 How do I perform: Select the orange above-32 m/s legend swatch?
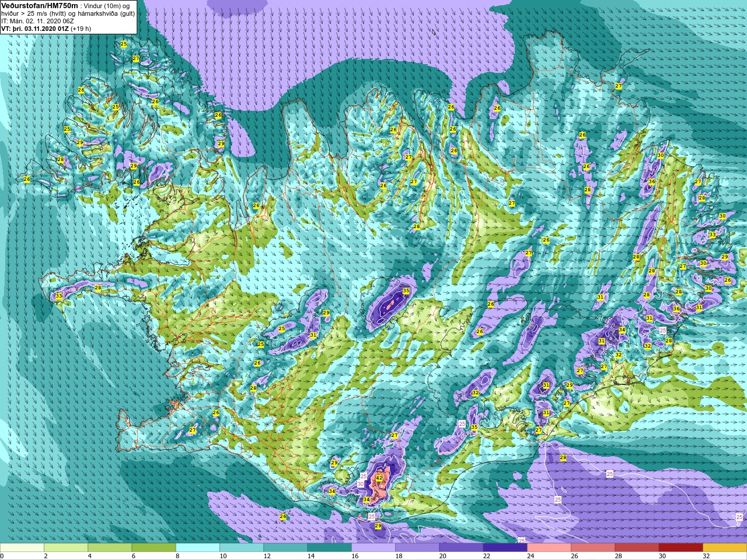(x=725, y=548)
